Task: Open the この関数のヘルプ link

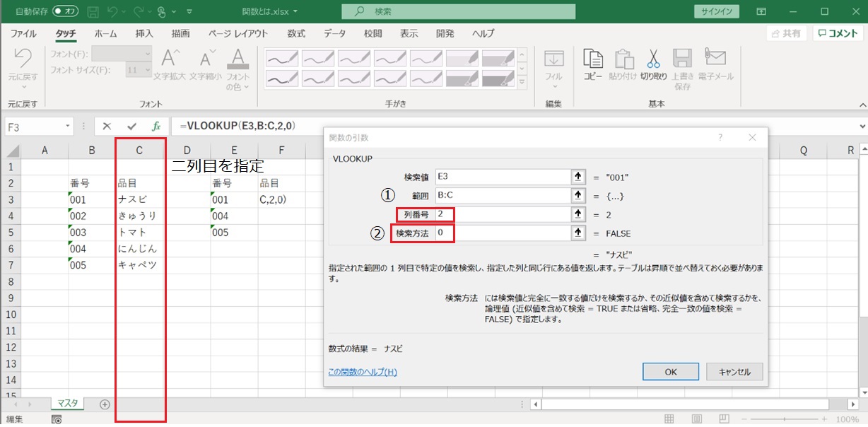Action: [363, 371]
